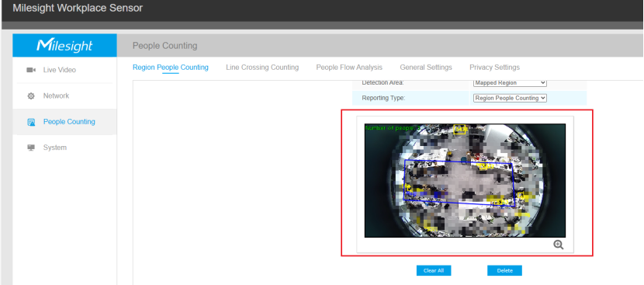Click the People Counting sidebar icon

31,122
